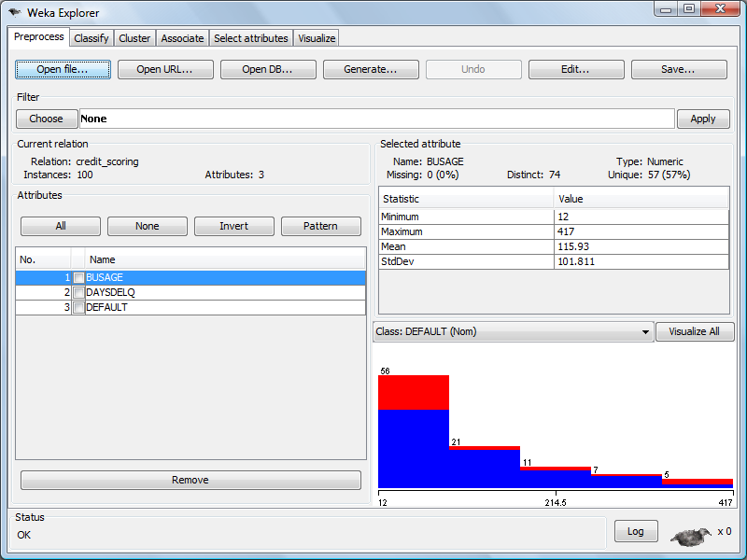Switch to the Classify tab
The image size is (747, 560).
[x=91, y=38]
